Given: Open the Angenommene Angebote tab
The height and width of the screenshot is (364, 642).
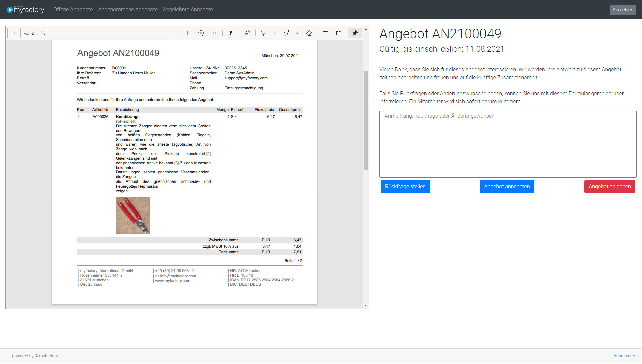Looking at the screenshot, I should (x=128, y=10).
